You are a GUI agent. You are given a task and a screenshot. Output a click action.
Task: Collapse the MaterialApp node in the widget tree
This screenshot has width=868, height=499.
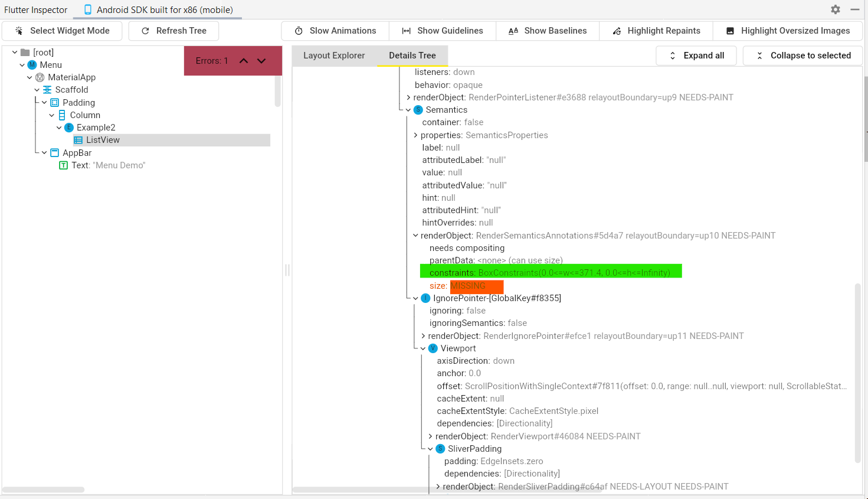point(30,77)
